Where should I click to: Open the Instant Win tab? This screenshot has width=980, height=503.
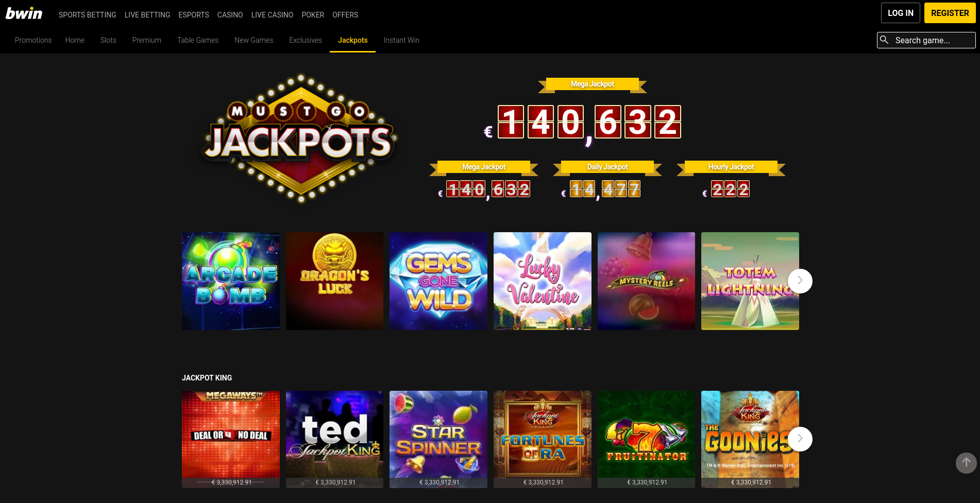[x=401, y=40]
